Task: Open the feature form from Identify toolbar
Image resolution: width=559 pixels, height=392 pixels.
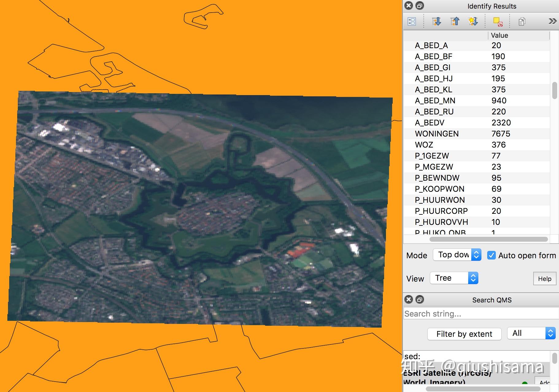Action: coord(411,21)
